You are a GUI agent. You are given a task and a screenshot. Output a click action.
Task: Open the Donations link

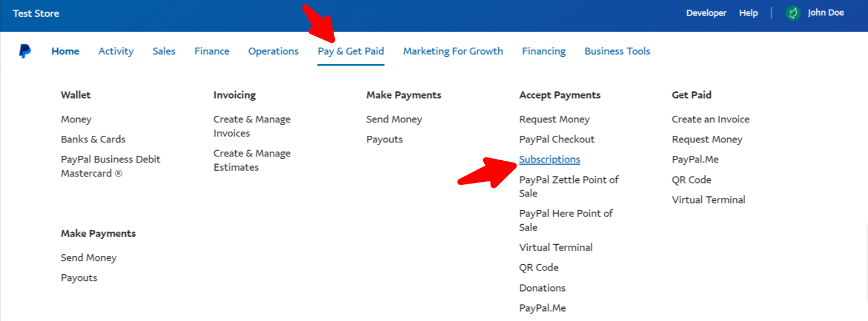coord(543,288)
